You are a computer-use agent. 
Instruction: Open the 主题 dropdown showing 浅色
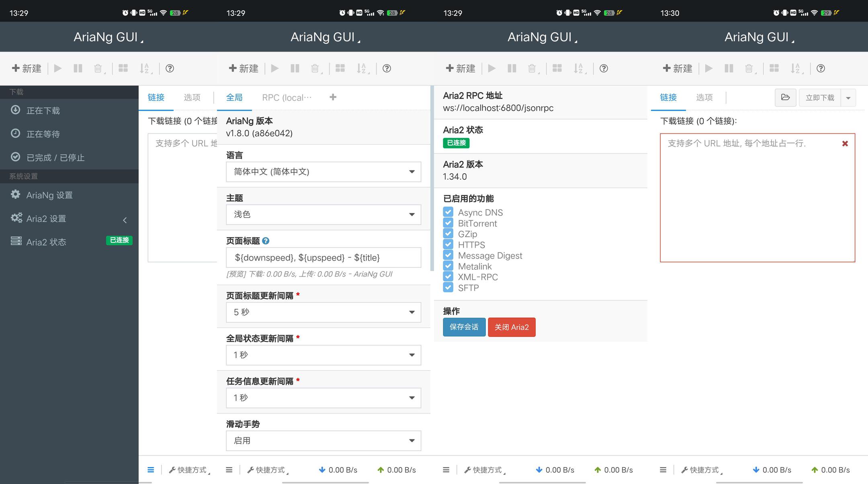(x=323, y=214)
